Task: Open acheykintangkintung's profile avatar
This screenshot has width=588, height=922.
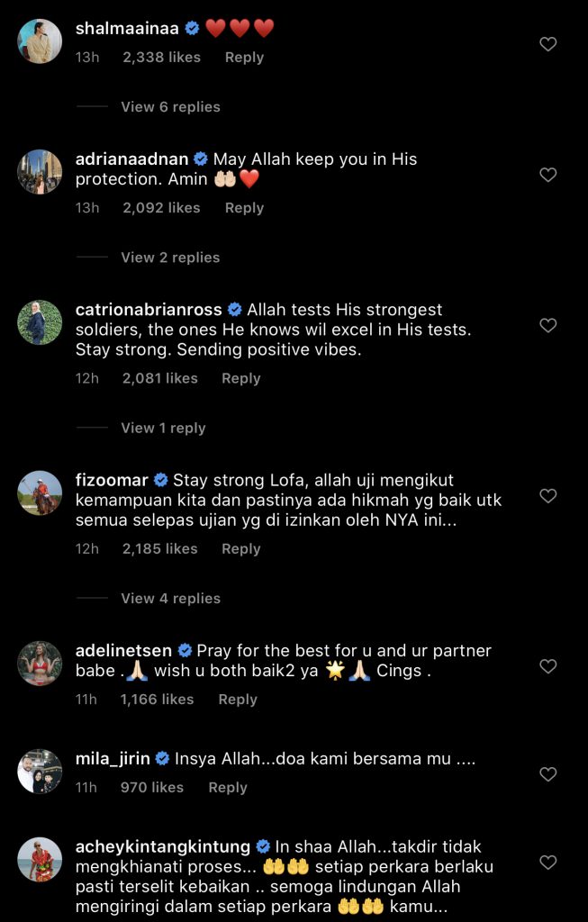Action: 40,860
